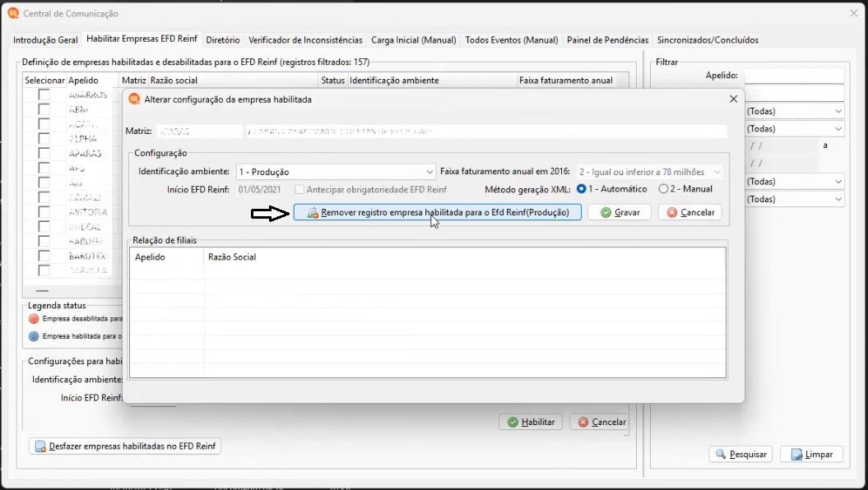The width and height of the screenshot is (868, 490).
Task: Open the Verificador de Inconsistências tab
Action: tap(305, 39)
